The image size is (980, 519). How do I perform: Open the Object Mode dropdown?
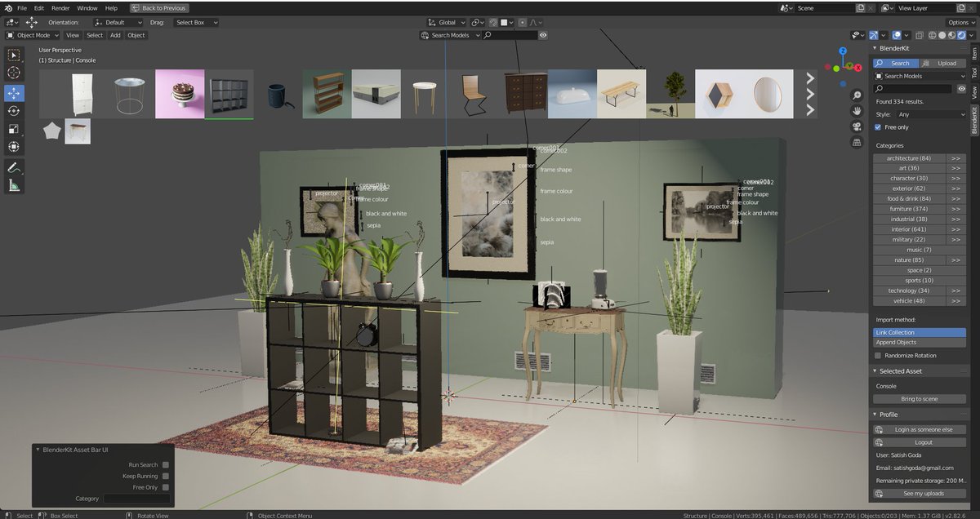(x=31, y=35)
